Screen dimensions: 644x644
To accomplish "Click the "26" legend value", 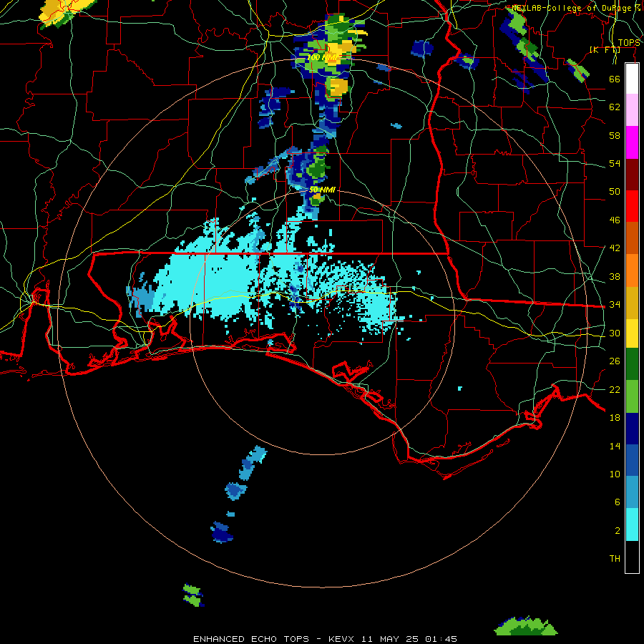I will (615, 361).
